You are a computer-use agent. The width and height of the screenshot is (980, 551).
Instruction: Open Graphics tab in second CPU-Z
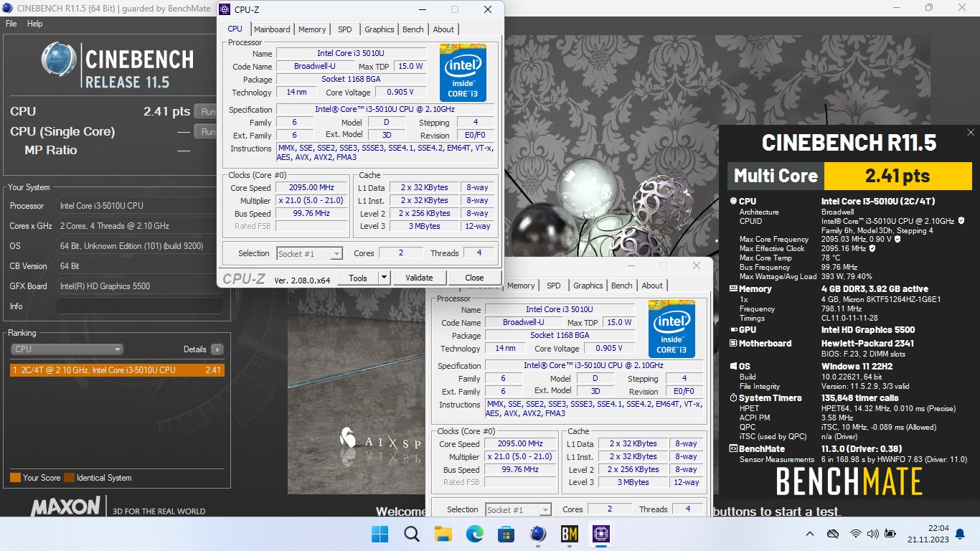tap(588, 286)
